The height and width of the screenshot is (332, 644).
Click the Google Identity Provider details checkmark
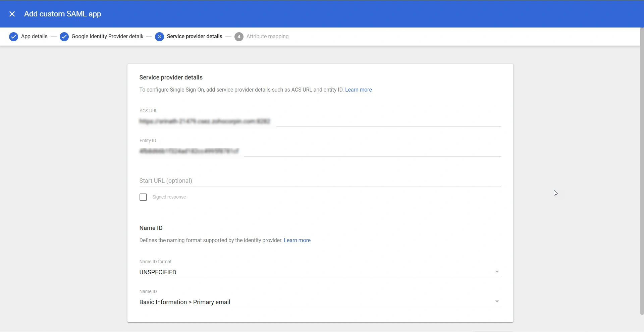point(64,37)
